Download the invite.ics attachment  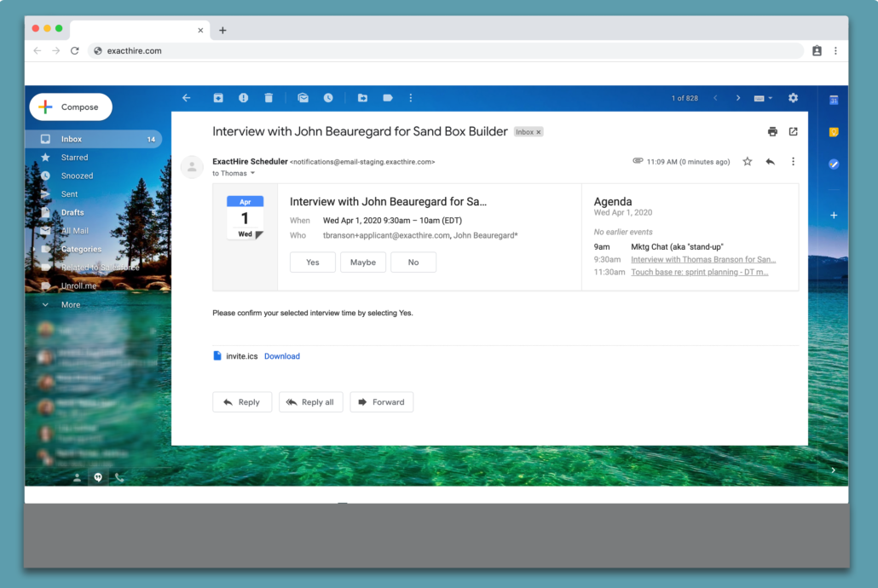(281, 356)
